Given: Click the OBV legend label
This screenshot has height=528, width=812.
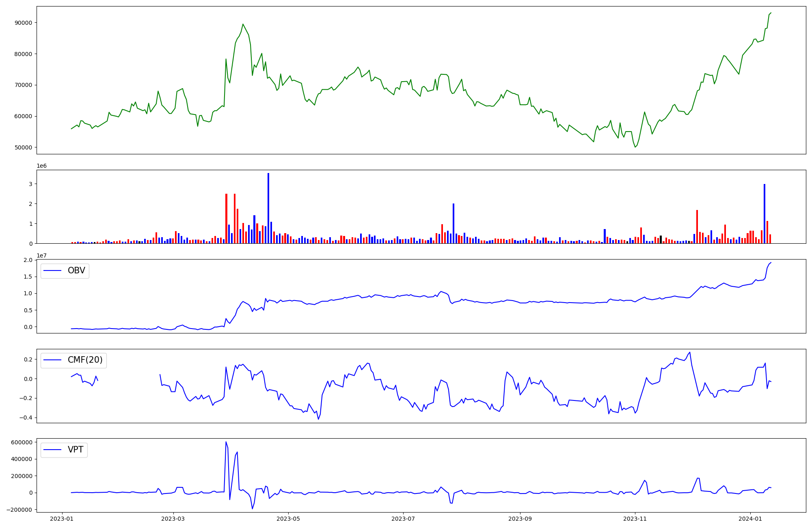Looking at the screenshot, I should tap(76, 270).
